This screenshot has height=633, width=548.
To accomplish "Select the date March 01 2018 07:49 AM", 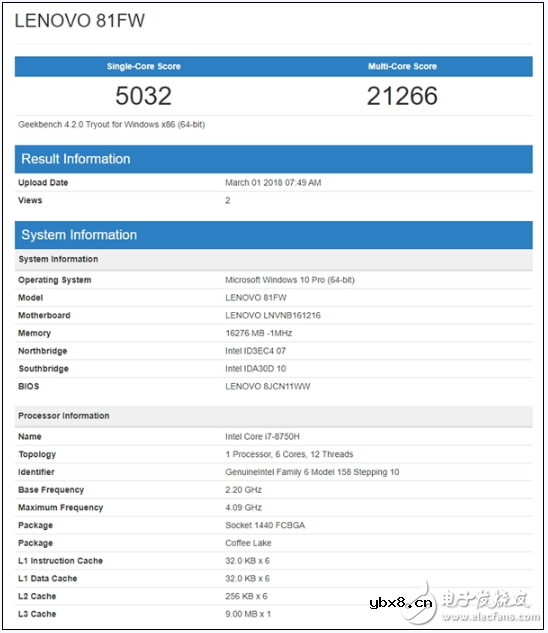I will click(273, 182).
